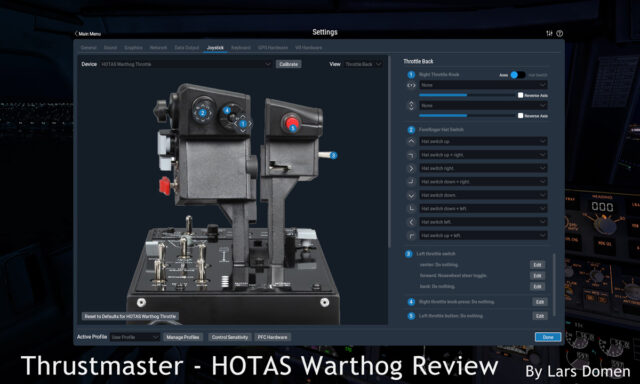The width and height of the screenshot is (640, 384).
Task: Expand the Hat switch down assignment dropdown
Action: click(x=483, y=195)
